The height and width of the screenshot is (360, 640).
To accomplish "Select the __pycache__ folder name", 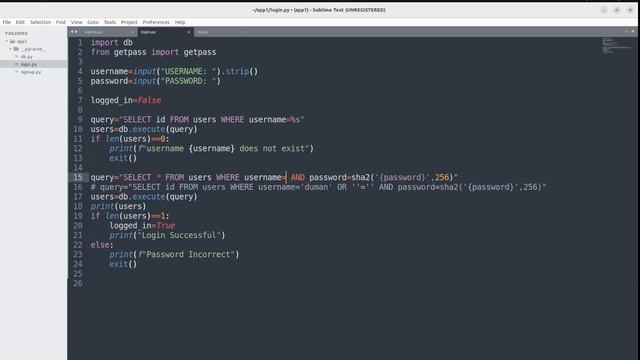I will 33,49.
